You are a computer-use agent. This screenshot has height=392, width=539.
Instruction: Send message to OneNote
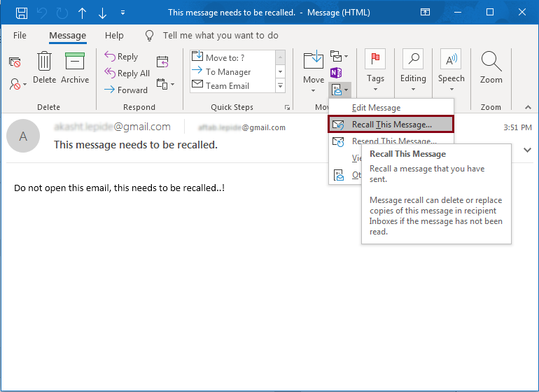click(x=336, y=72)
